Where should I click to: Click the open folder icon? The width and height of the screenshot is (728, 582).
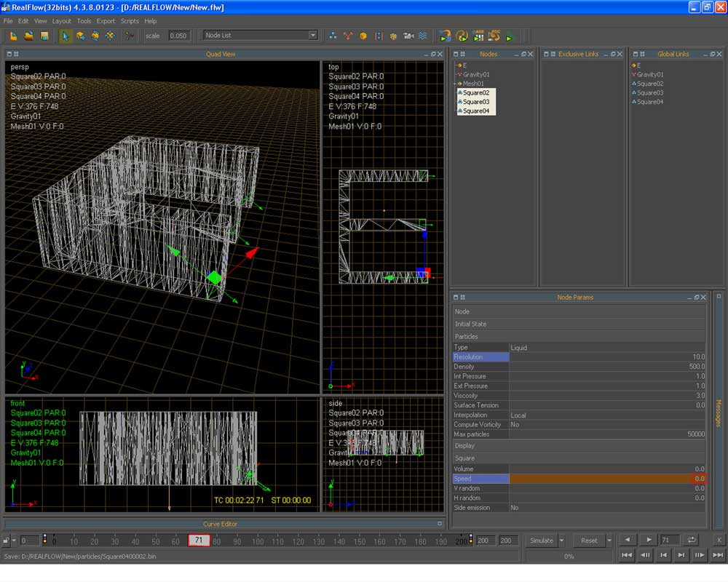click(28, 36)
